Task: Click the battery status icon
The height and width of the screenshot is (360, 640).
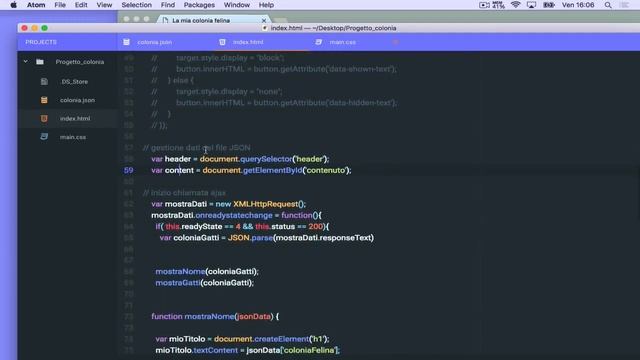Action: click(x=549, y=5)
